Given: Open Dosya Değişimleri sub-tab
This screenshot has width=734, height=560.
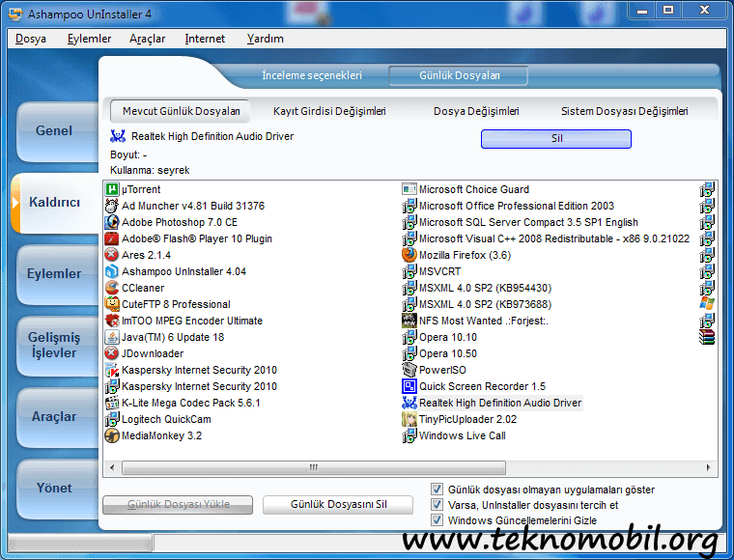Looking at the screenshot, I should coord(476,111).
